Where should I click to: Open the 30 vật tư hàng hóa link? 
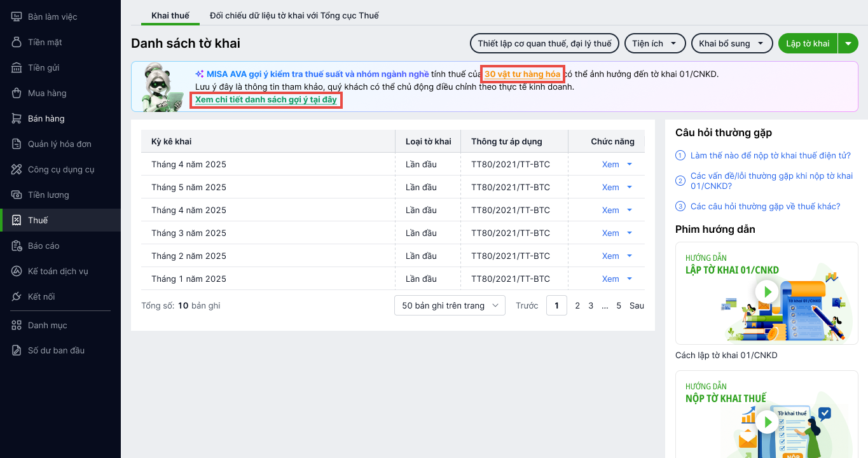(x=523, y=74)
